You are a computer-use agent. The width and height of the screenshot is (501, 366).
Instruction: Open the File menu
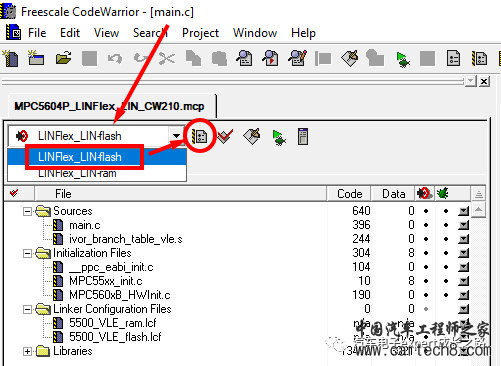37,33
